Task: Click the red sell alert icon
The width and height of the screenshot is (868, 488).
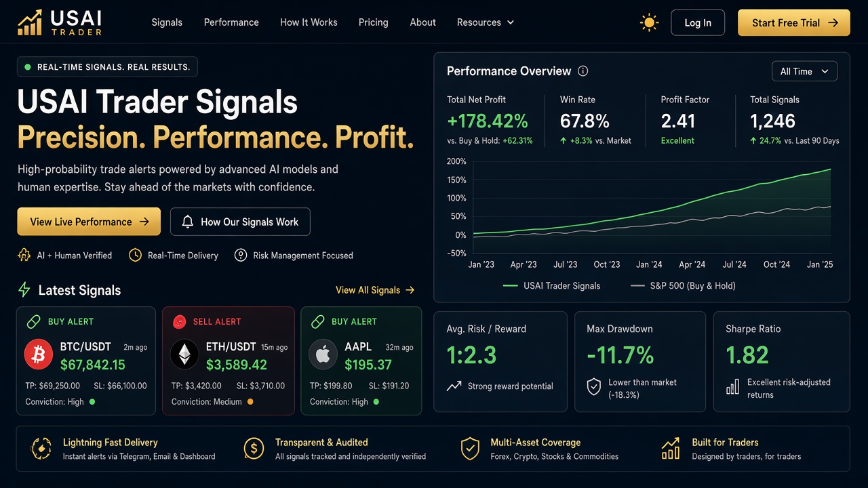Action: coord(179,322)
